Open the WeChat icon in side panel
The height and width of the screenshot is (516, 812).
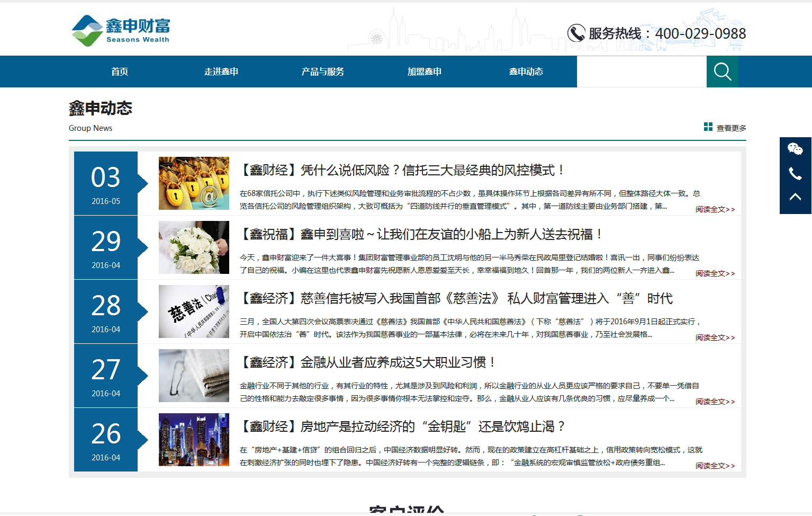795,149
